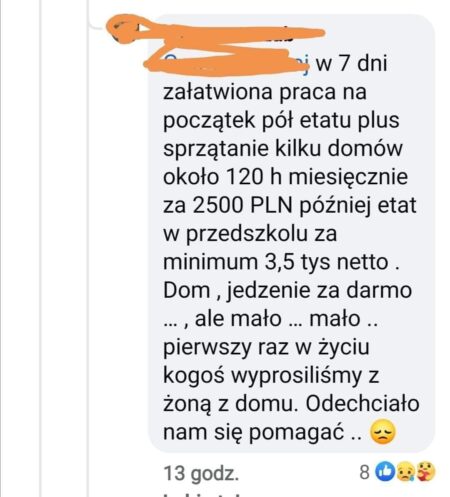Screen dimensions: 450x497
Task: Click the text około 120 h miesięcznie
Action: point(285,177)
